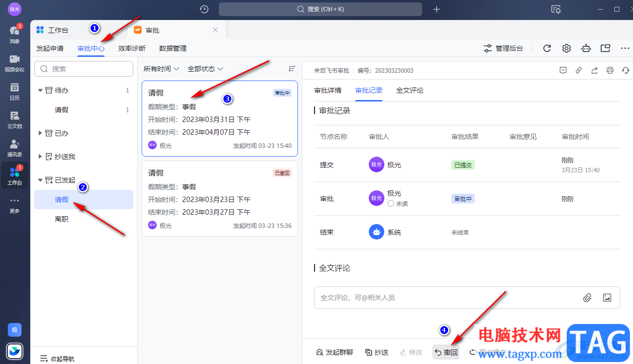Click the comment icon in detail header

click(x=563, y=70)
